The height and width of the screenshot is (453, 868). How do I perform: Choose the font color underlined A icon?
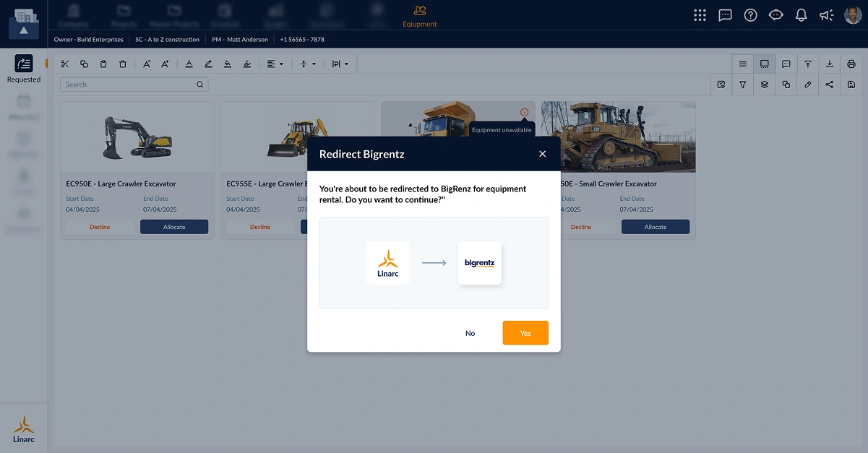(x=189, y=64)
